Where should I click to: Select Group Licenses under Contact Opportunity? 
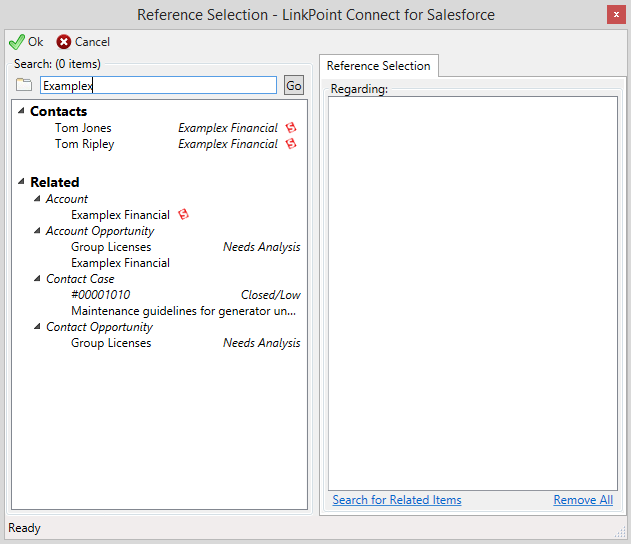[111, 343]
